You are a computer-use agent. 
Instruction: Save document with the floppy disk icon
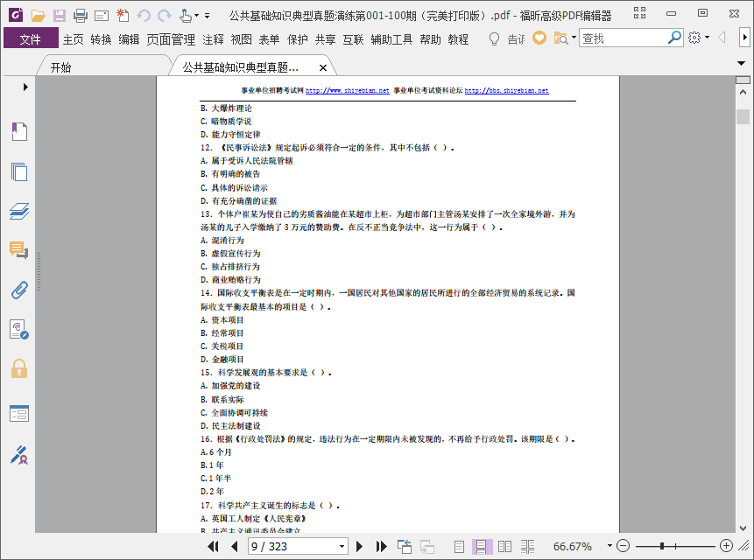(60, 16)
